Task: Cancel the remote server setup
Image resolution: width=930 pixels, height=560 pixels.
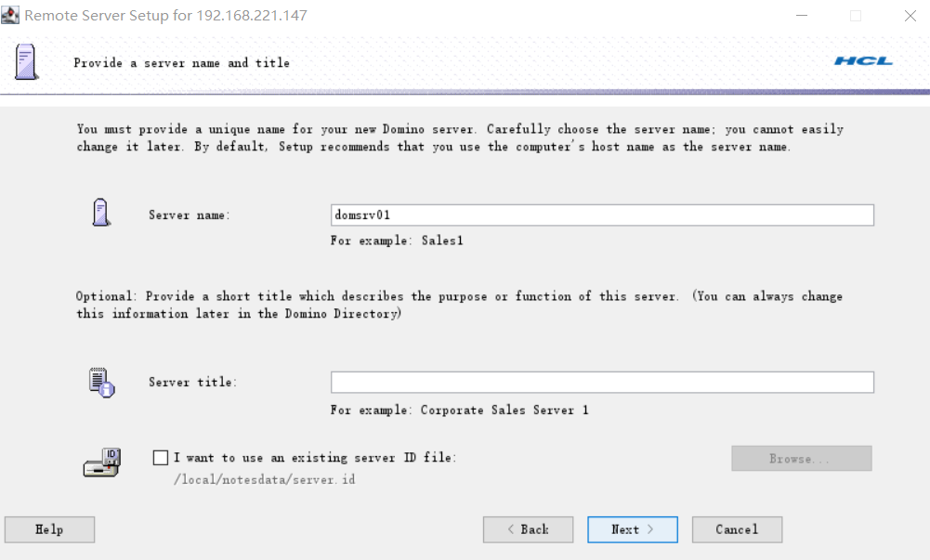Action: tap(737, 529)
